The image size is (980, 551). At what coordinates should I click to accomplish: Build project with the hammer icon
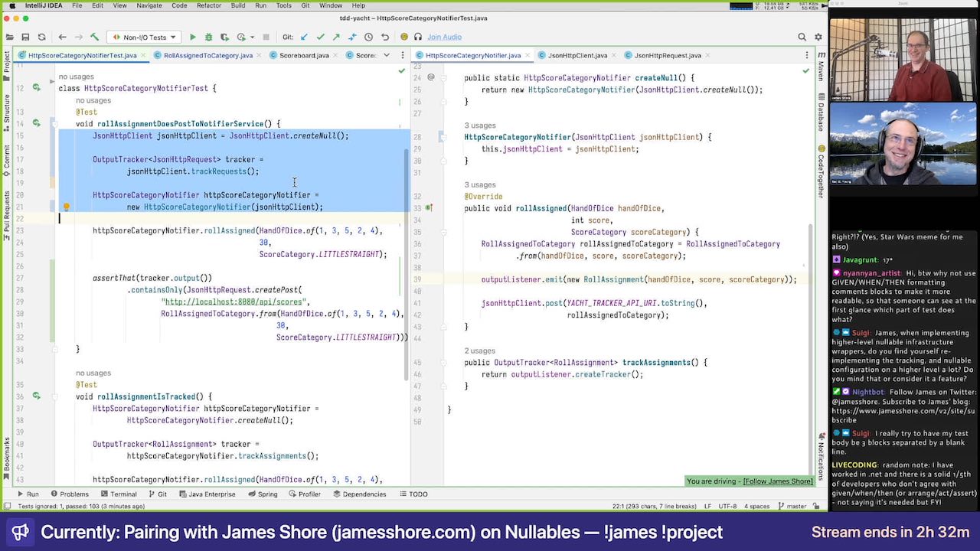pos(95,37)
